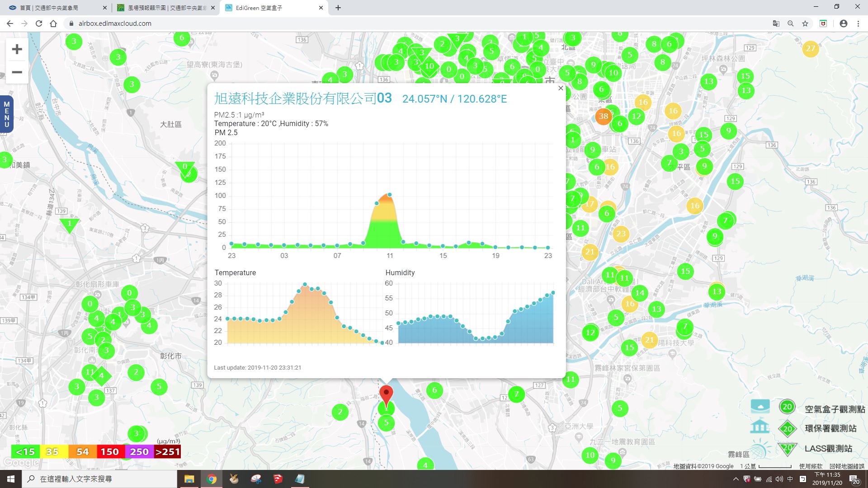Open the Windows Start menu
868x488 pixels.
(11, 479)
